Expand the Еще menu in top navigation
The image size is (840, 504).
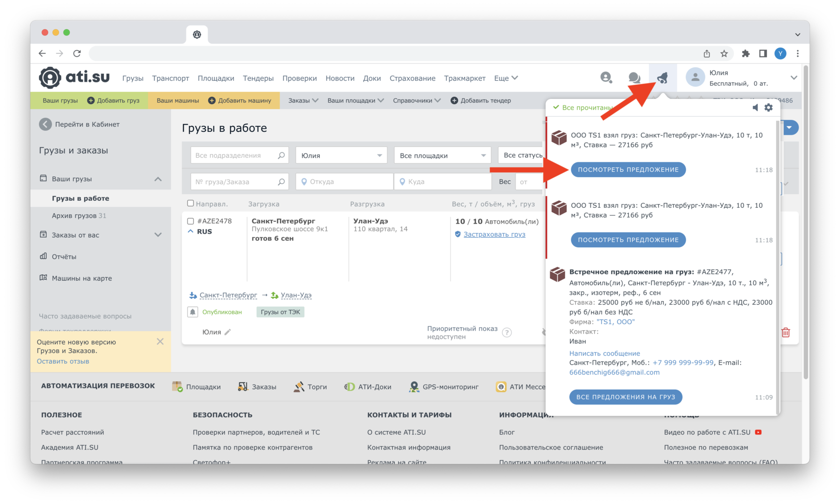(x=506, y=78)
